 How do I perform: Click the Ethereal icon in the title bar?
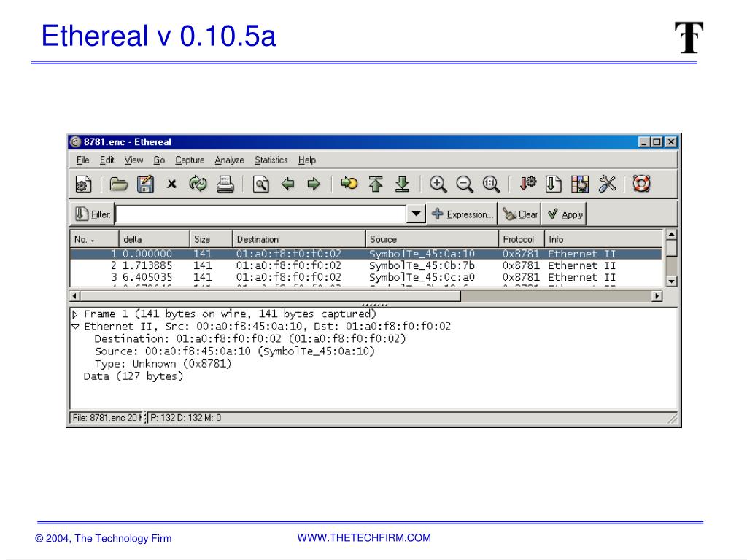click(x=75, y=141)
